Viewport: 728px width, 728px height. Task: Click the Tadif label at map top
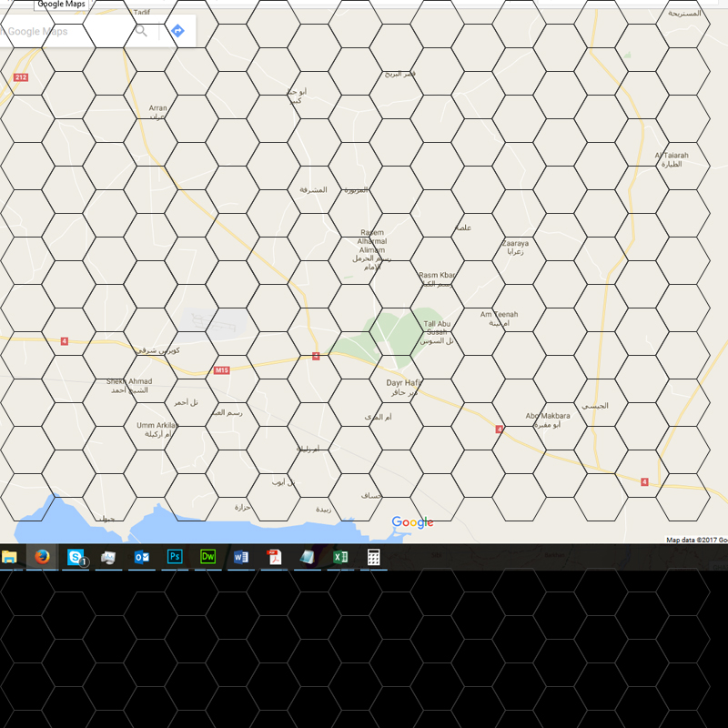coord(142,12)
